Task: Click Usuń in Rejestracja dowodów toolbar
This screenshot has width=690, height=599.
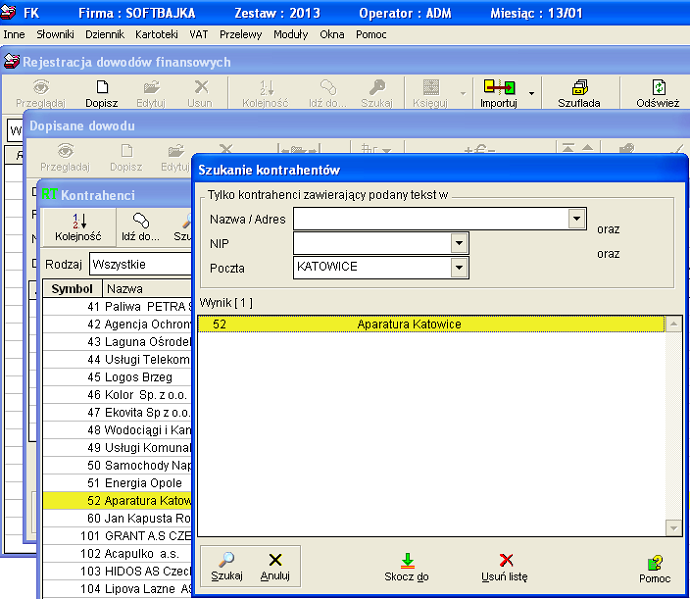Action: 200,93
